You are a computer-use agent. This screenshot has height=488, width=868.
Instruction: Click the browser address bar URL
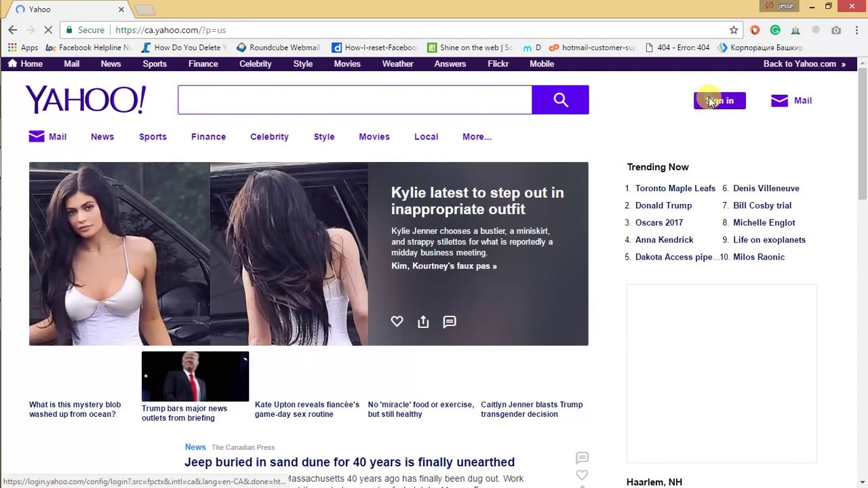click(170, 30)
